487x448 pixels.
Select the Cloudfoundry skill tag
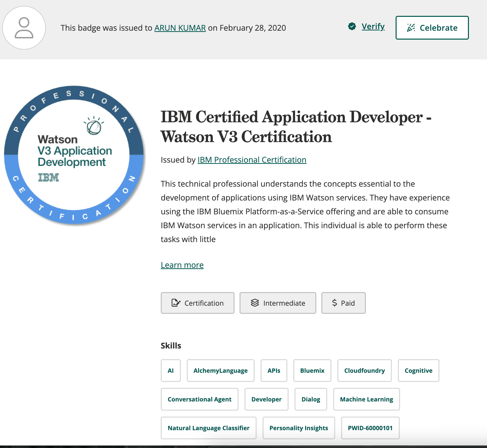click(x=364, y=371)
